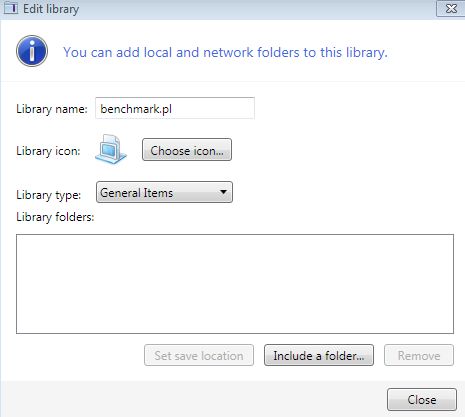Screen dimensions: 465x417
Task: Click the Library type label
Action: coord(48,195)
